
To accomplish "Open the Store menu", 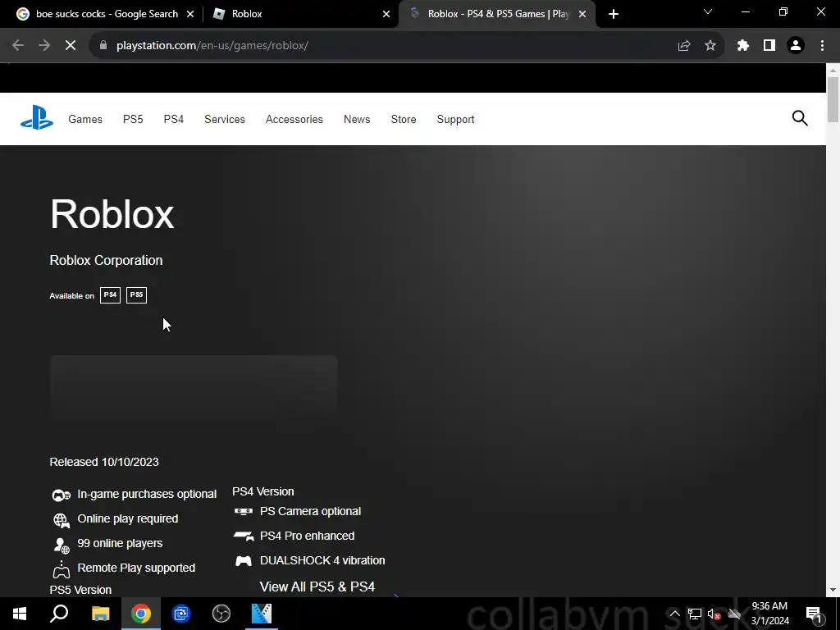I will tap(404, 119).
